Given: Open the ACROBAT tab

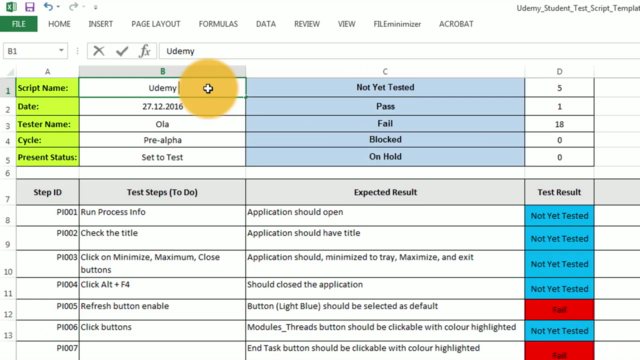Looking at the screenshot, I should coord(456,24).
